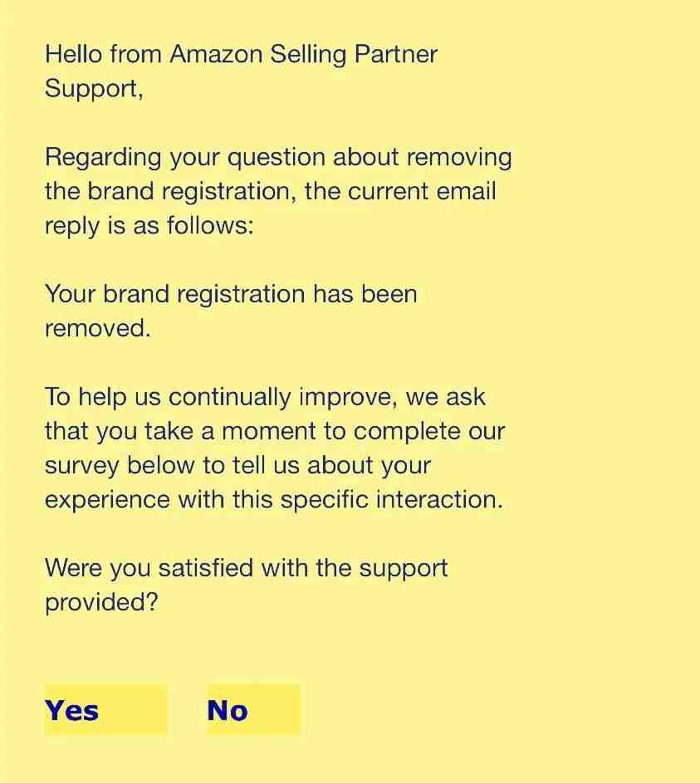Click the word 'Support,' in the greeting
700x783 pixels.
click(x=94, y=90)
